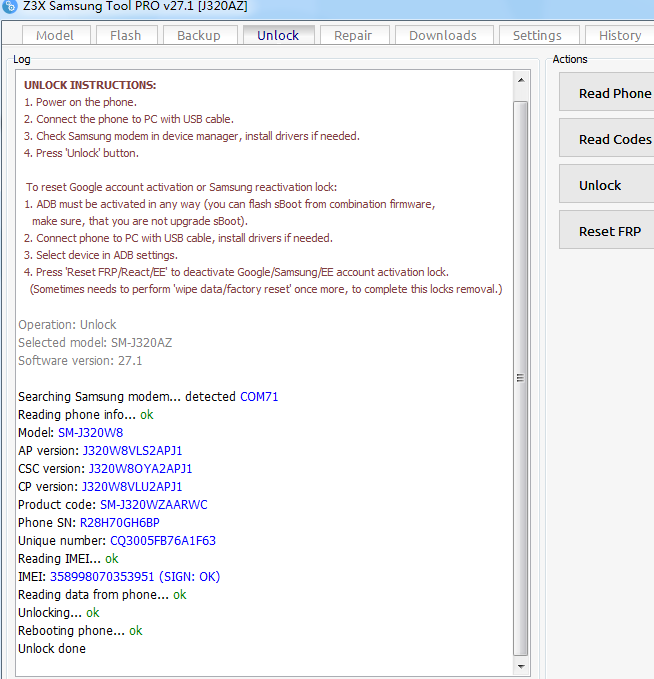Click IMEI '358998070353951 (SIGN: OK)'

tap(135, 577)
